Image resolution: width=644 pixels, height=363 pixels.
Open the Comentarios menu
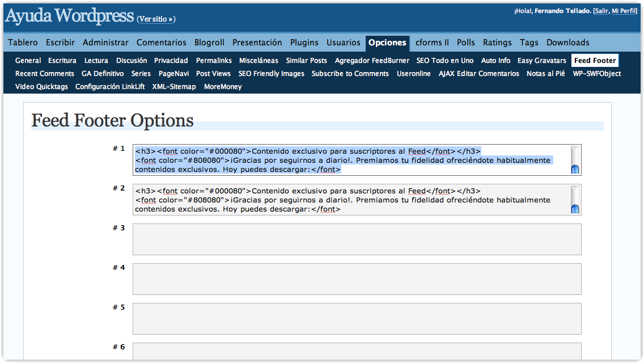(161, 43)
